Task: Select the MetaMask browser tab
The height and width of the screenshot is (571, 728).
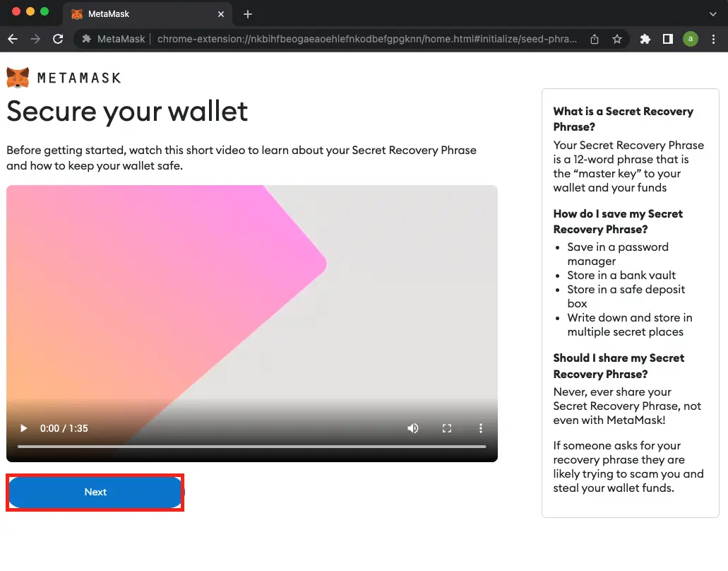Action: tap(147, 14)
